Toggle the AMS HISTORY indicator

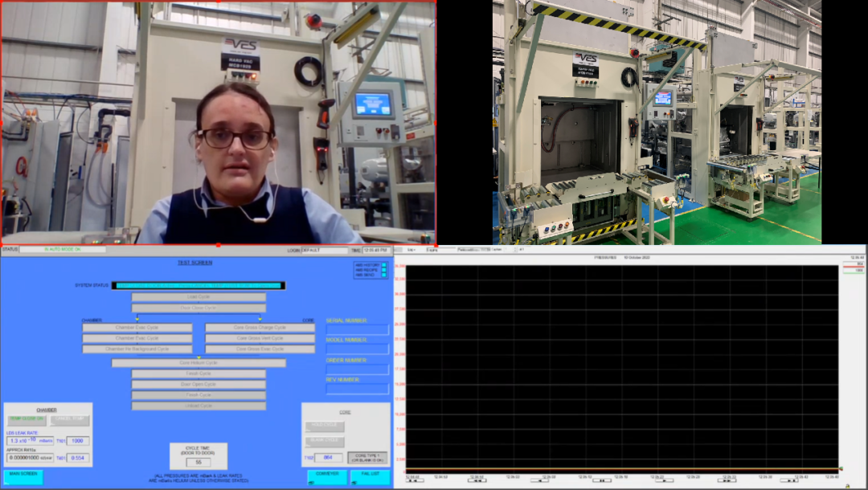click(384, 264)
